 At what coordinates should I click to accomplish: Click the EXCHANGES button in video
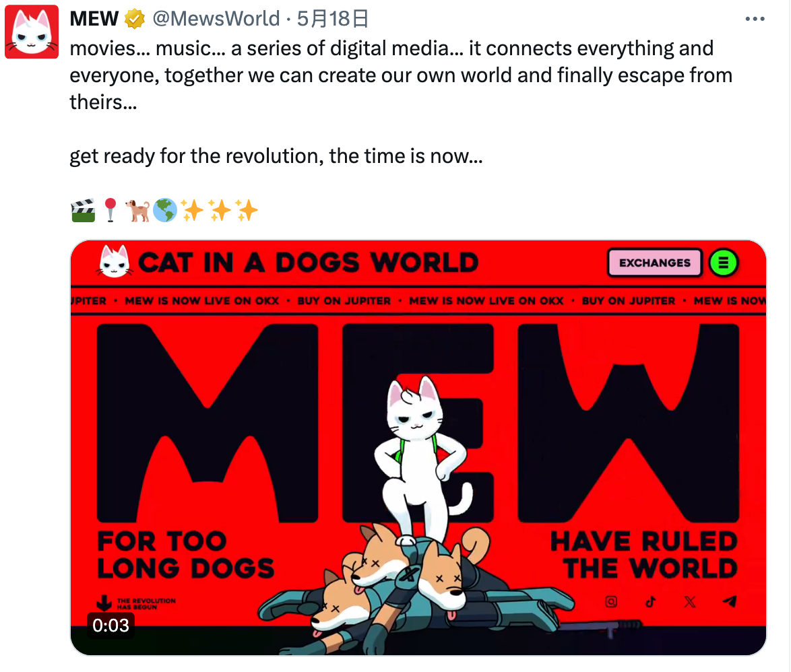pos(655,263)
